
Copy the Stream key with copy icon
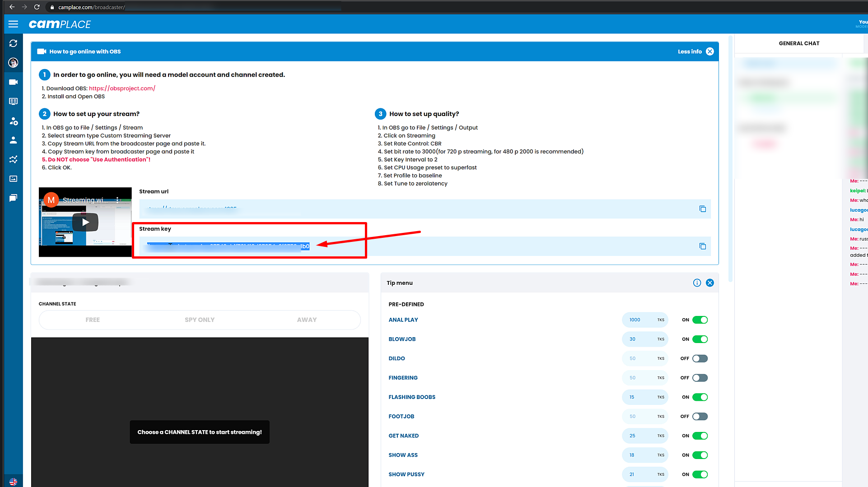(702, 246)
